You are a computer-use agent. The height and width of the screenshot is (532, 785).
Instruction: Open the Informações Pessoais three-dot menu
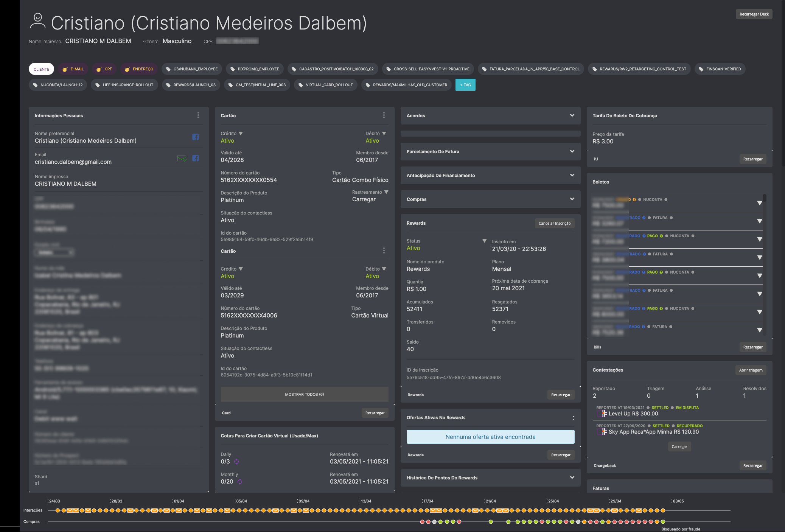pos(198,115)
